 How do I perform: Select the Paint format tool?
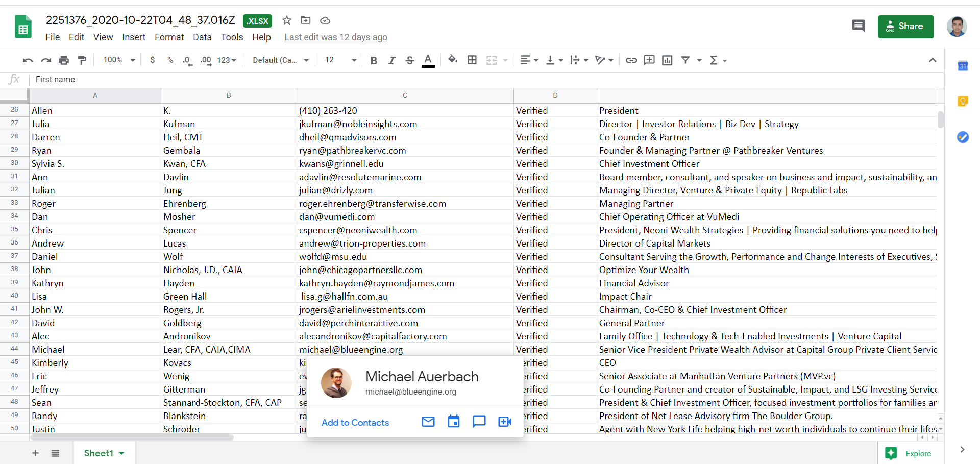[82, 60]
